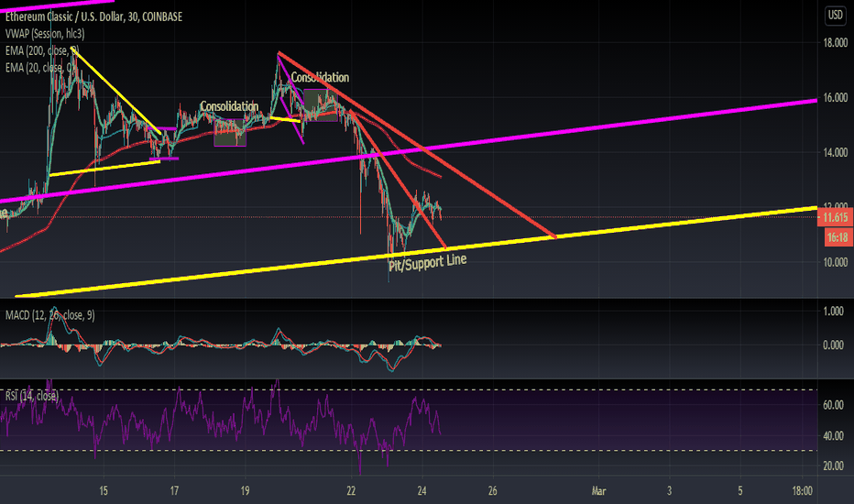Click the 0.000 MACD axis label
The height and width of the screenshot is (504, 854).
(833, 345)
